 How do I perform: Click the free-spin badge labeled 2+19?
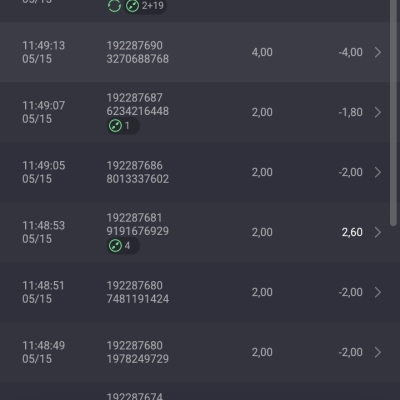[145, 6]
